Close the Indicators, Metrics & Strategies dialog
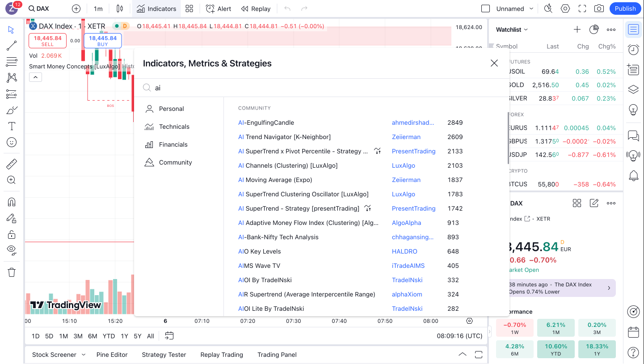644x364 pixels. coord(494,63)
